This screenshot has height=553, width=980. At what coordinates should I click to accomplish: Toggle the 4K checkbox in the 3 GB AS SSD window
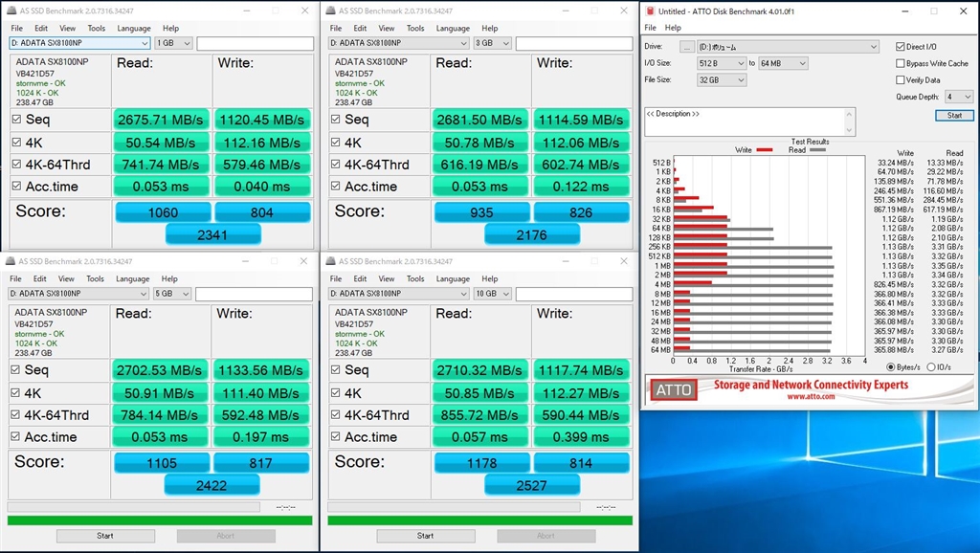[336, 142]
